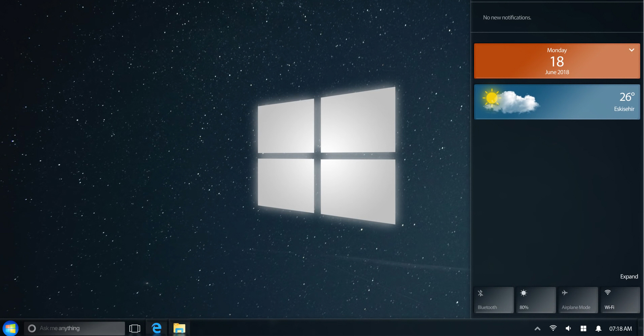Click Expand above the quick actions
Image resolution: width=644 pixels, height=336 pixels.
tap(629, 277)
